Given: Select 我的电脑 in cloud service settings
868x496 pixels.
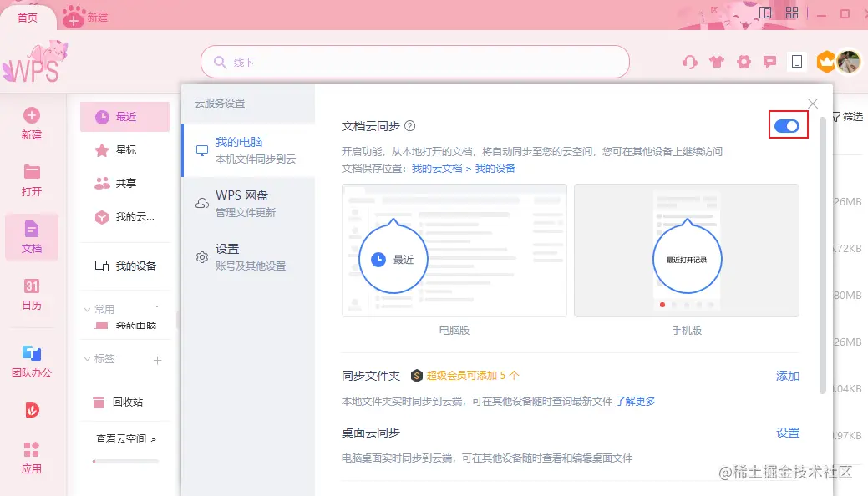Looking at the screenshot, I should [x=249, y=150].
